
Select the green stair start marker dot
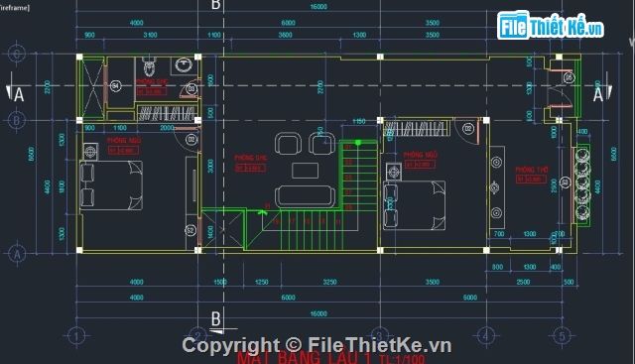(358, 142)
